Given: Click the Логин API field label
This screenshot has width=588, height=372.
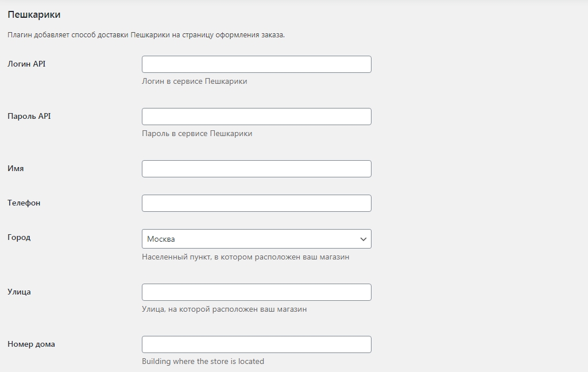Looking at the screenshot, I should (x=26, y=64).
